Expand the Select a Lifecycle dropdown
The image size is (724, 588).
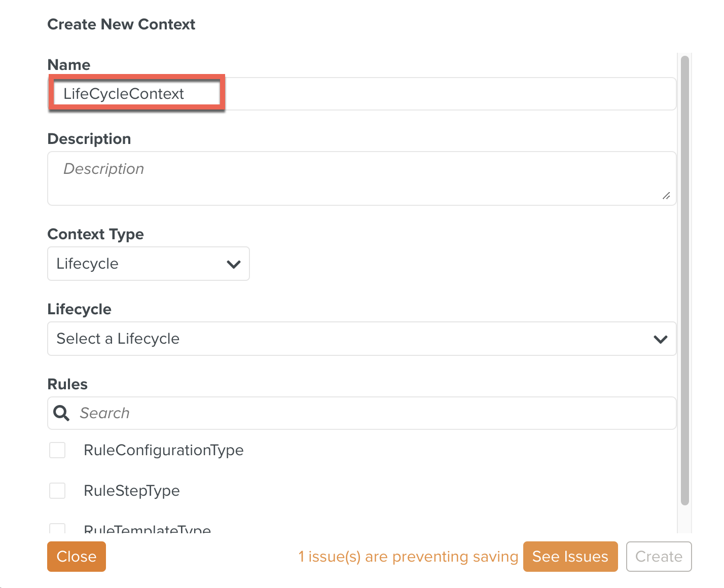coord(361,339)
